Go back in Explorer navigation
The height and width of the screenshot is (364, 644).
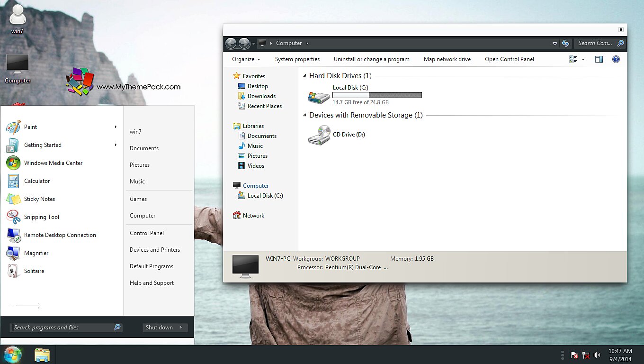[x=231, y=44]
